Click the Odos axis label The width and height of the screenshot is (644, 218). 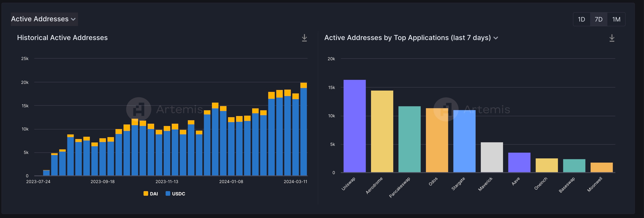coord(433,182)
